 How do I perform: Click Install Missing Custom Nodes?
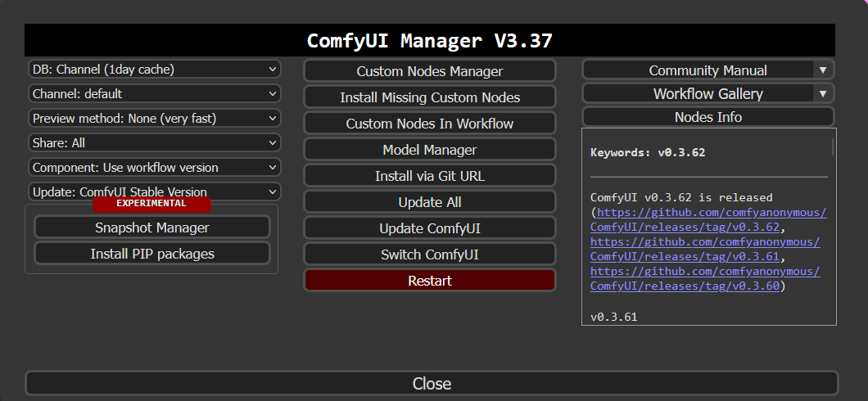tap(430, 97)
